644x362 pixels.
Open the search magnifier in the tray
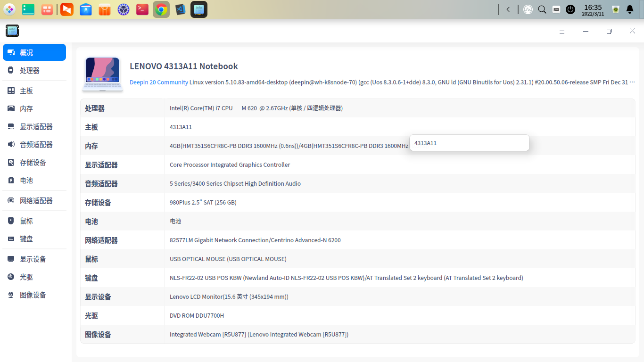coord(542,9)
